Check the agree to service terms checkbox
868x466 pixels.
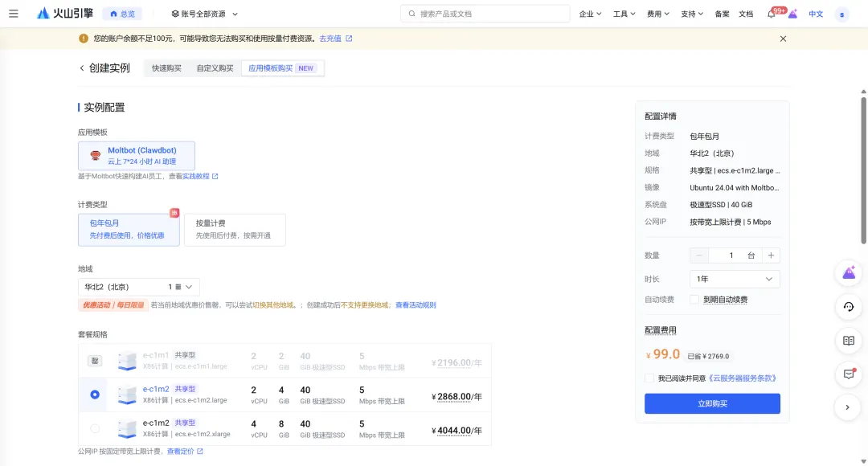coord(649,378)
